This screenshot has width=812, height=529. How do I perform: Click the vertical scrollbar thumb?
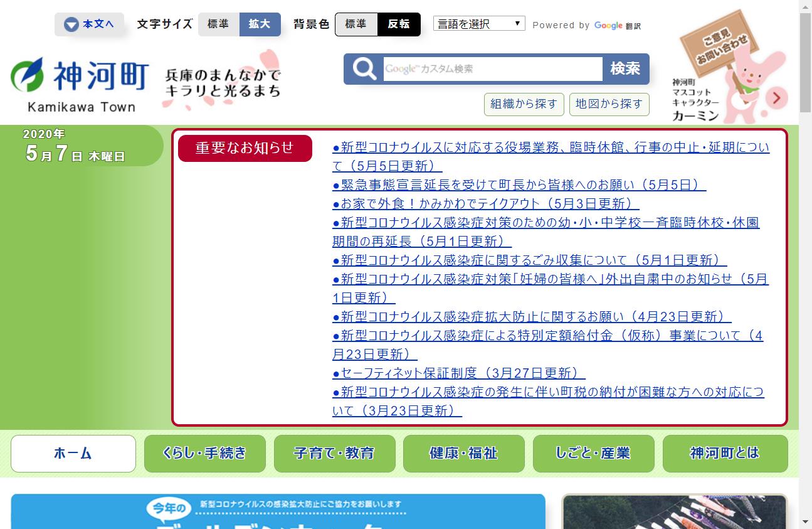[805, 63]
